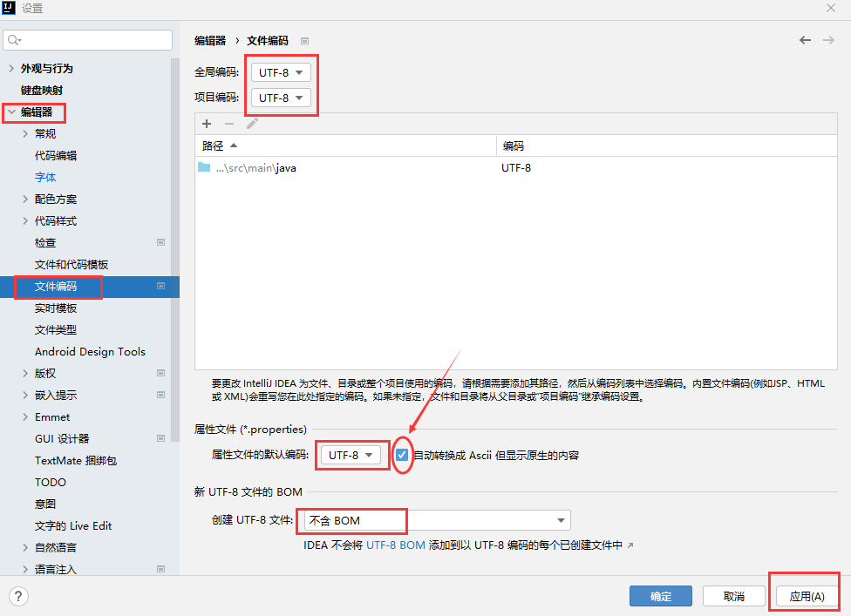
Task: Open the UTF-8 BOM hyperlink
Action: [x=395, y=545]
